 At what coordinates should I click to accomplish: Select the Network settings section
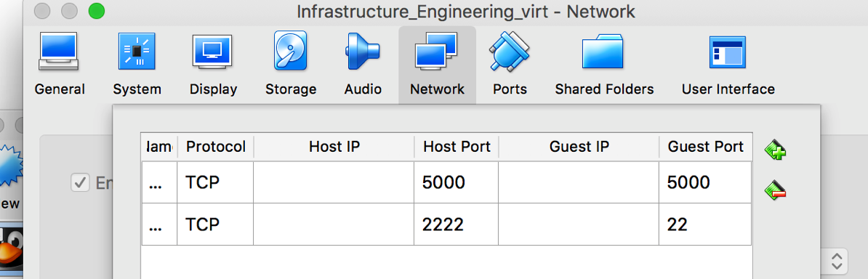[x=437, y=65]
